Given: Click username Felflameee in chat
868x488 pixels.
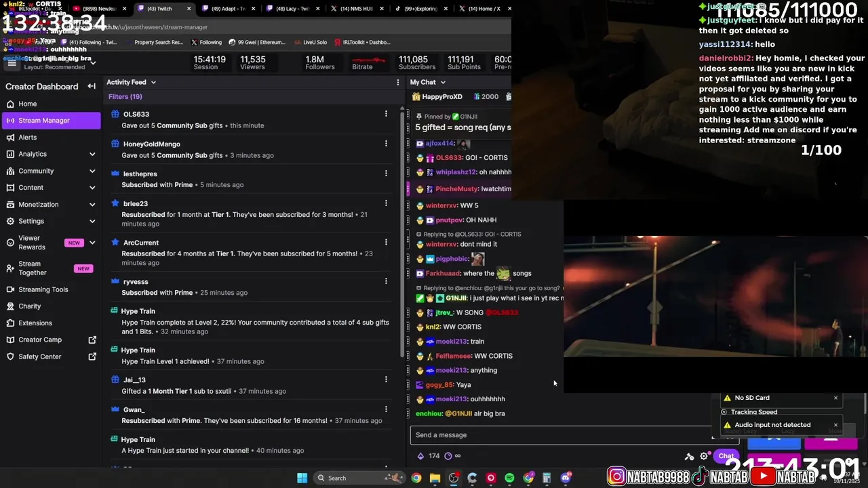Looking at the screenshot, I should pyautogui.click(x=453, y=356).
